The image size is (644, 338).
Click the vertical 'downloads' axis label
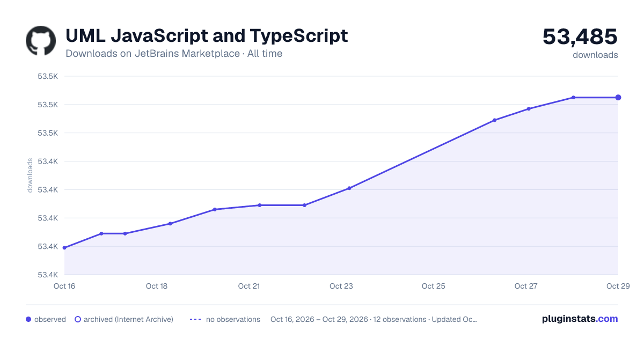(x=30, y=175)
